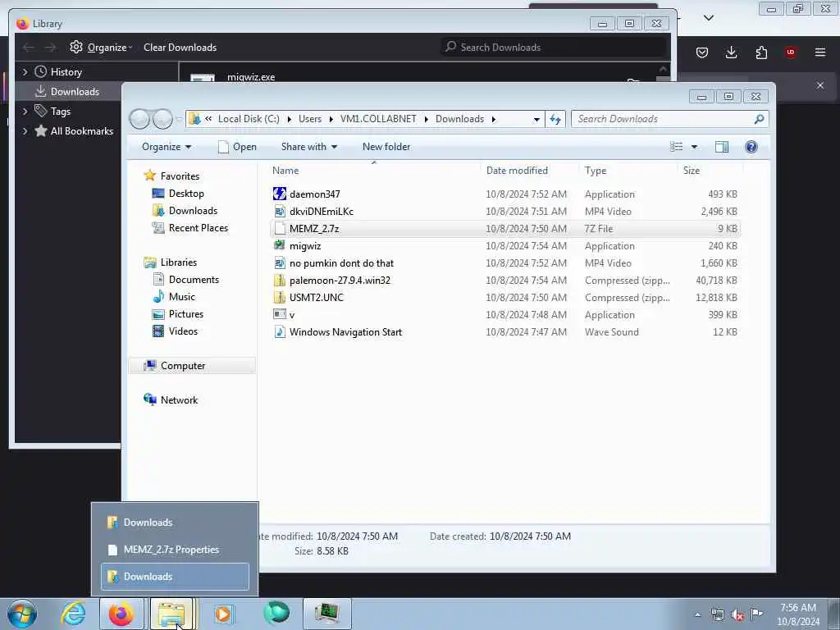Viewport: 840px width, 630px height.
Task: Expand the History tree in Library
Action: pos(25,72)
